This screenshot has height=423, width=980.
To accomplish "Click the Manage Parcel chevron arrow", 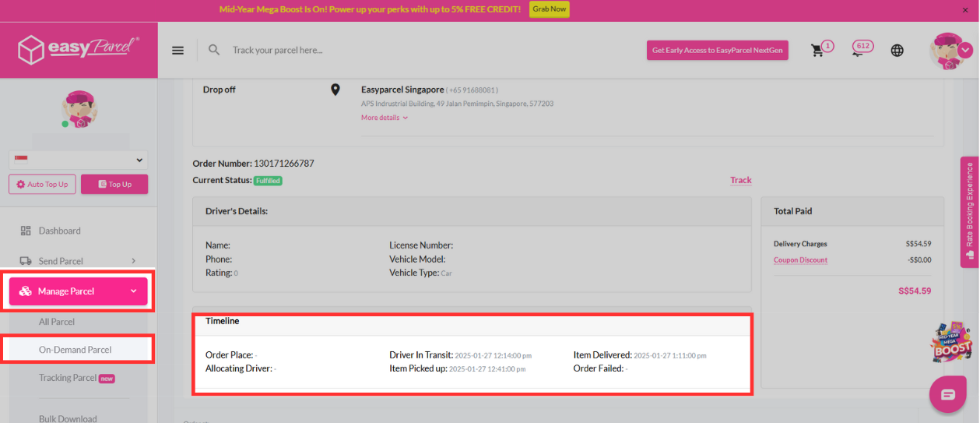I will (x=133, y=291).
